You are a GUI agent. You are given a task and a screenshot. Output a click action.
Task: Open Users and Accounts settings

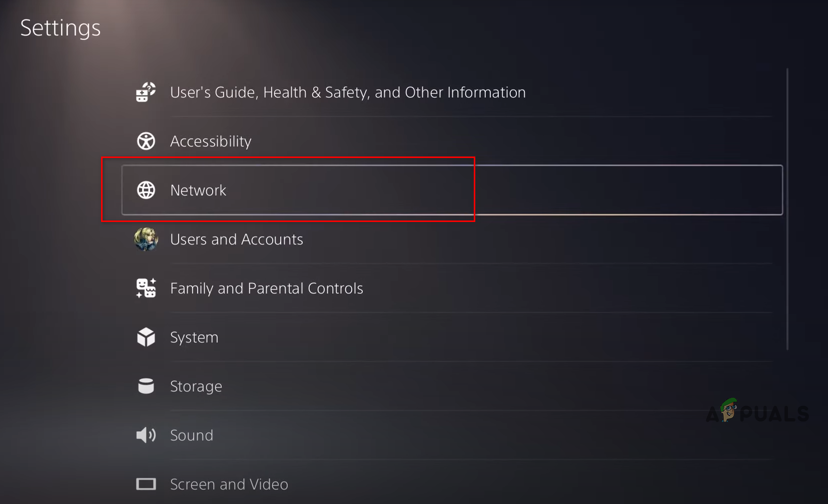(237, 239)
